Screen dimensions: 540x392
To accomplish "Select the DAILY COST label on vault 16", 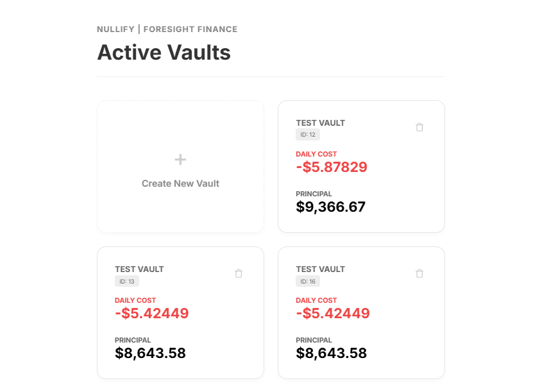I will pos(316,300).
